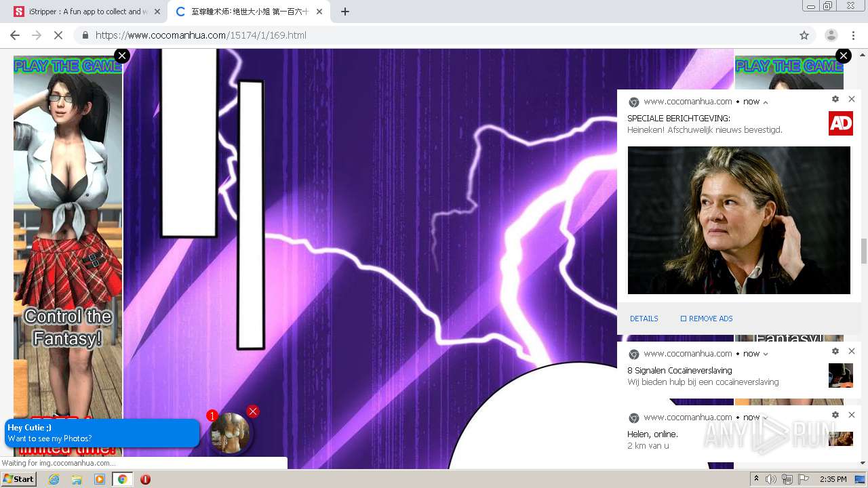Open File Explorer from the taskbar
Viewport: 868px width, 488px height.
pos(77,479)
